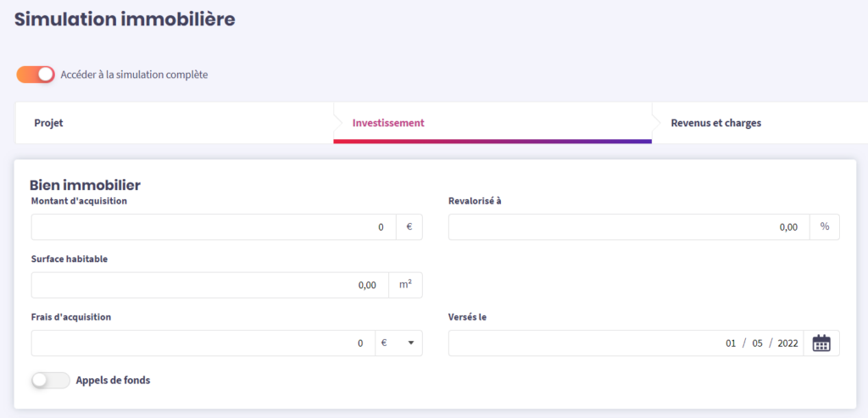Open the Revenus et charges tab
The image size is (868, 418).
715,123
